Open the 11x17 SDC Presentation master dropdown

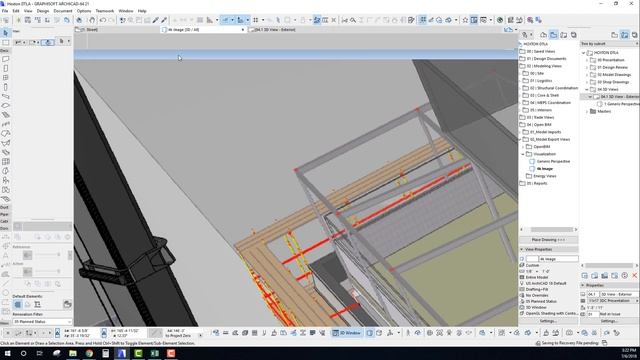click(613, 301)
